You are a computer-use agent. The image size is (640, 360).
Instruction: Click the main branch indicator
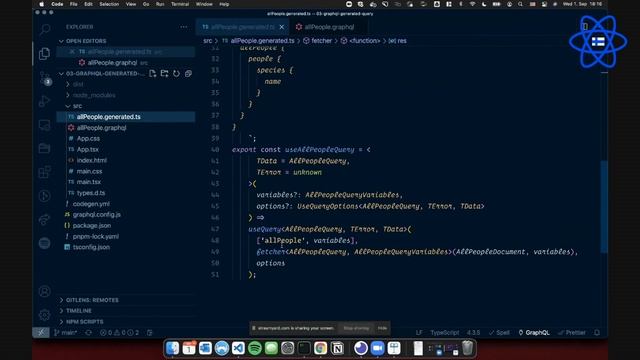tap(65, 333)
